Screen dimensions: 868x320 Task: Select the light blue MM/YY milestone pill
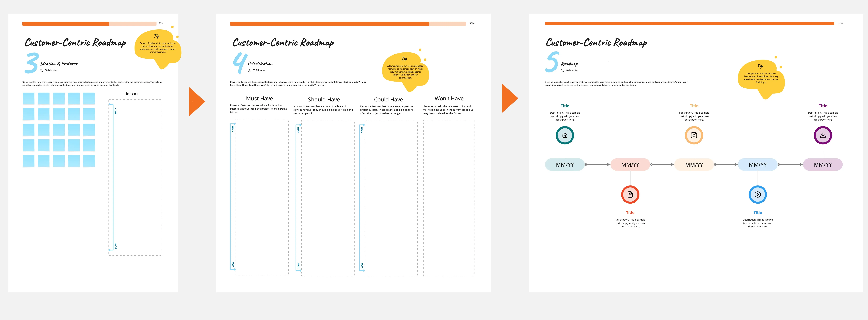coord(758,165)
